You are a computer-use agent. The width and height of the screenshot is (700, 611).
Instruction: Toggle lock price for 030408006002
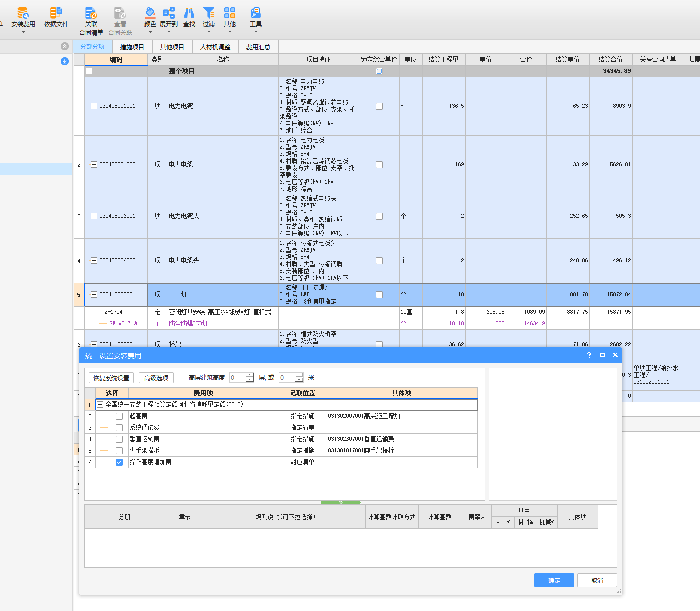pos(379,261)
